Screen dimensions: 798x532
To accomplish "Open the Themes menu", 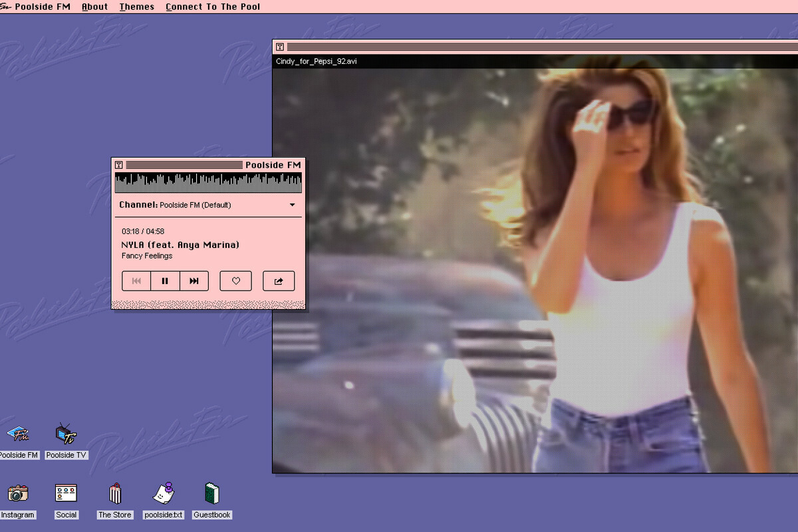I will pos(137,7).
